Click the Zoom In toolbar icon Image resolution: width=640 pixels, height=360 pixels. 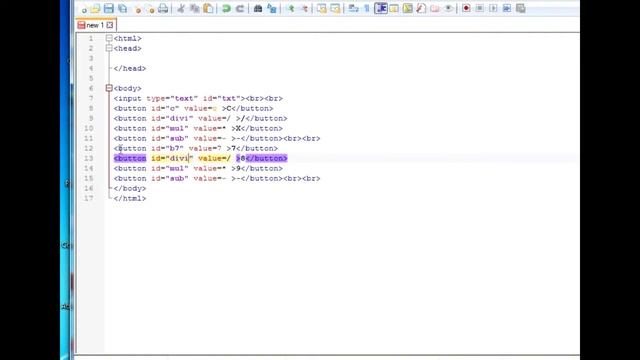[x=291, y=8]
